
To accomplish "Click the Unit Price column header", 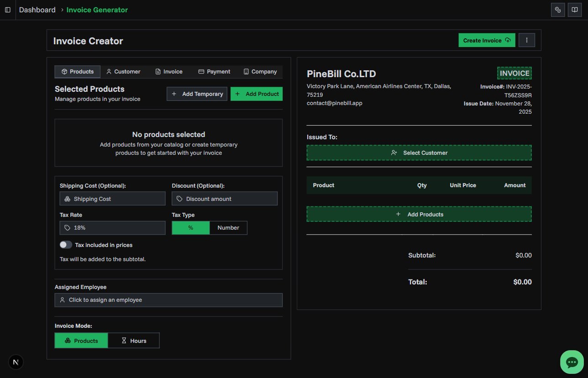I will (x=463, y=185).
